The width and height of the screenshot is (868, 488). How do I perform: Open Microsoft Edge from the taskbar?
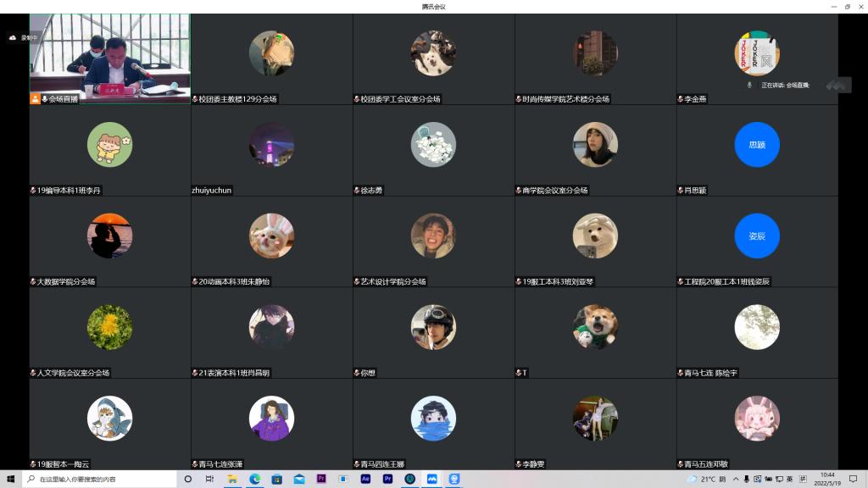[254, 479]
